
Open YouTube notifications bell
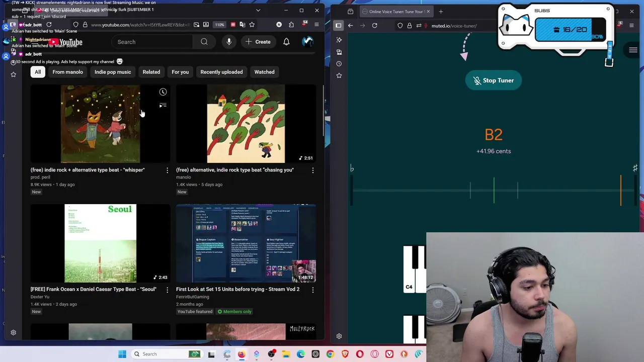286,42
